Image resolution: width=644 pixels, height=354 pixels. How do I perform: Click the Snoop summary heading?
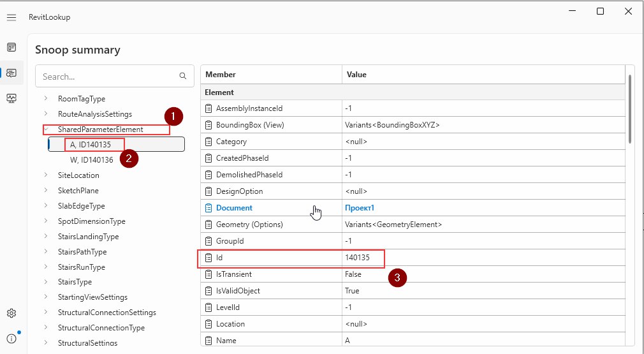pyautogui.click(x=78, y=50)
